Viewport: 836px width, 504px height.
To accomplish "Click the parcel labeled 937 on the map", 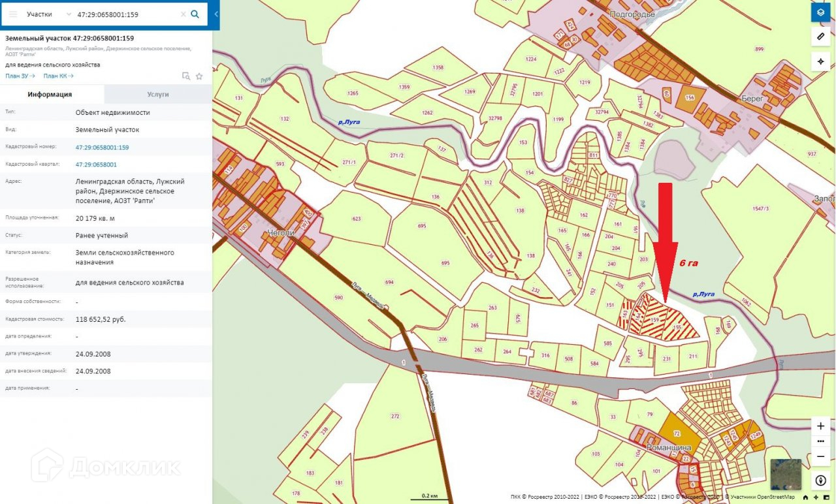I will tap(812, 154).
